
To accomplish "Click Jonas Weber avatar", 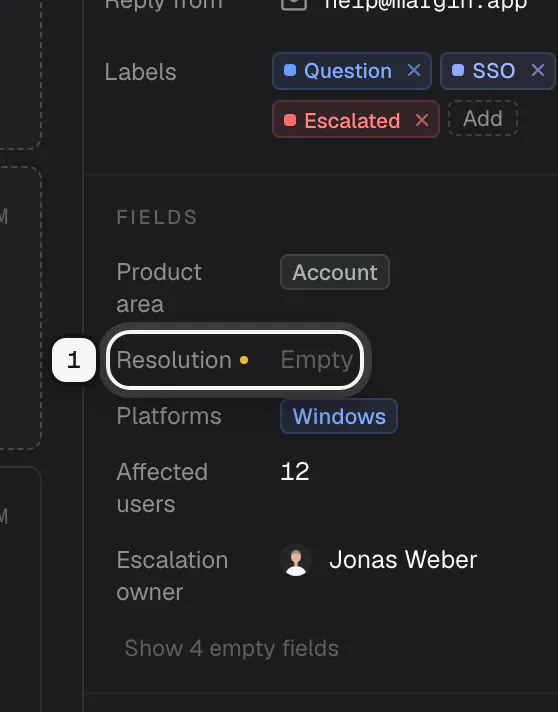I will click(x=296, y=560).
